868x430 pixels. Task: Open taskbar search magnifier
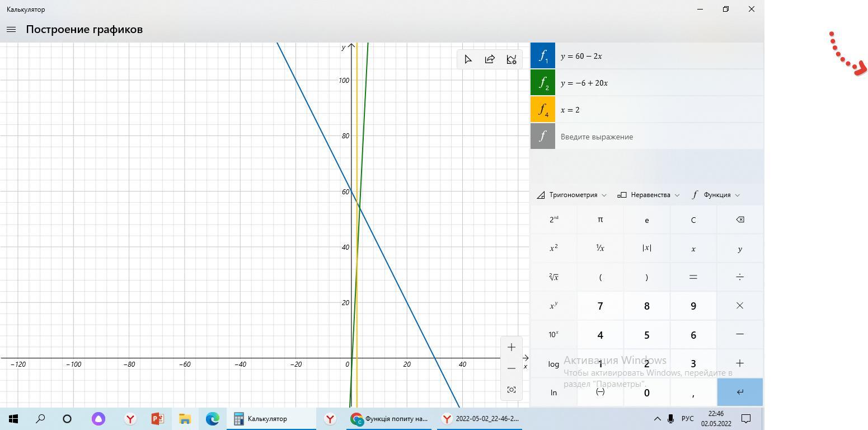click(40, 418)
